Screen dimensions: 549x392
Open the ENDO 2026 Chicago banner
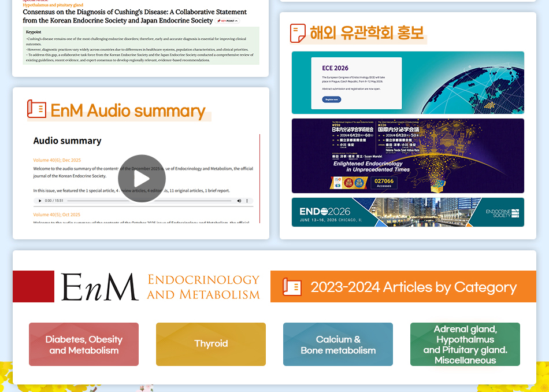click(407, 212)
